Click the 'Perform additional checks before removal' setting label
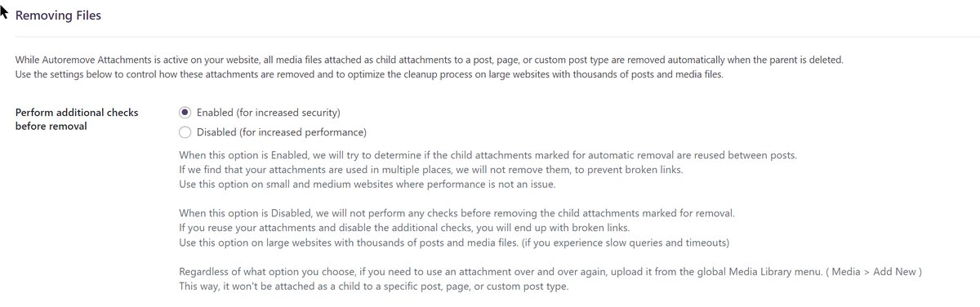Screen dimensions: 980x307 click(x=77, y=119)
